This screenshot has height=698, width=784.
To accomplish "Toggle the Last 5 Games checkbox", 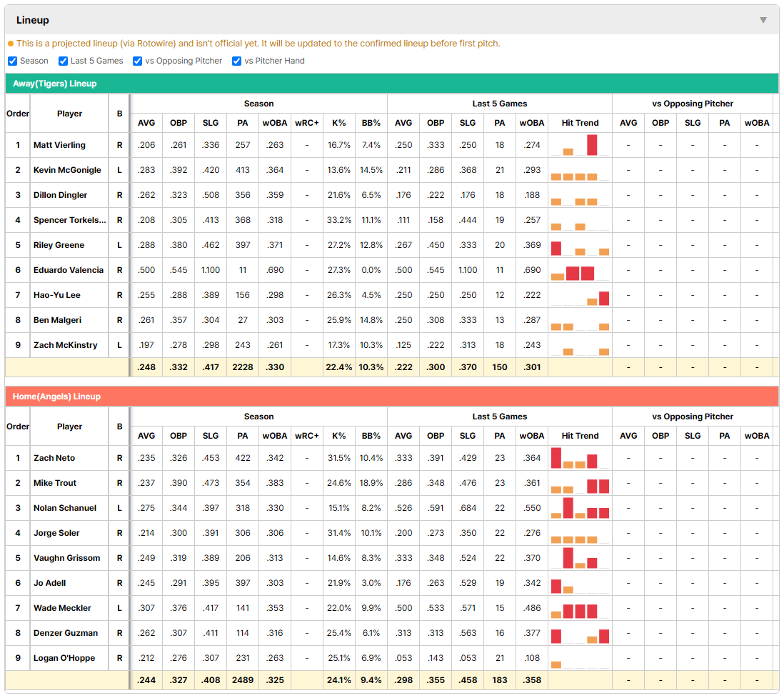I will [x=63, y=61].
